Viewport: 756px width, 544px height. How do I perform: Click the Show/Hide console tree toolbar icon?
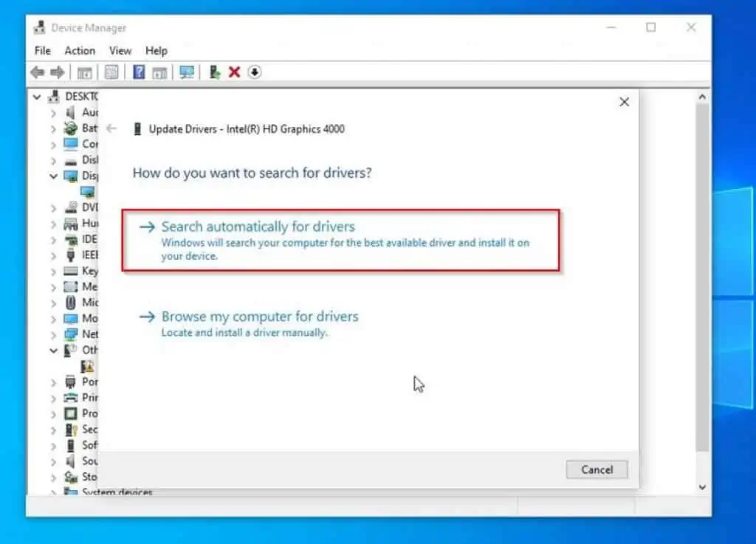coord(84,73)
